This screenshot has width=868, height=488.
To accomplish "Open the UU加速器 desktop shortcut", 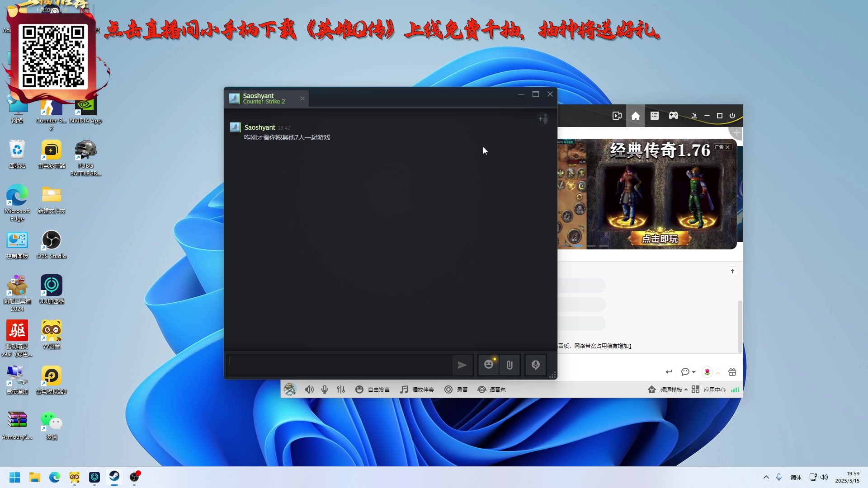I will tap(52, 290).
